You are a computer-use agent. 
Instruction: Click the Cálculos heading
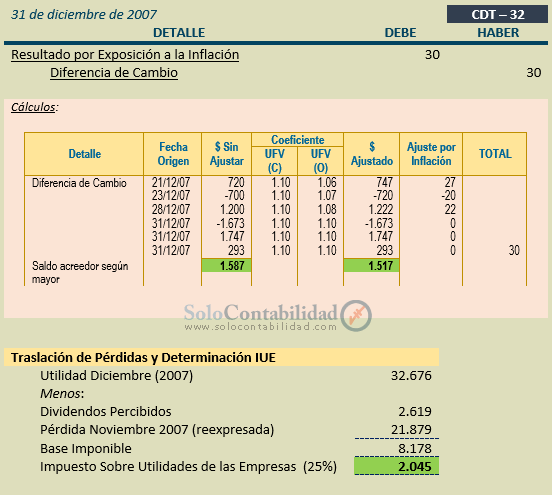[x=34, y=107]
